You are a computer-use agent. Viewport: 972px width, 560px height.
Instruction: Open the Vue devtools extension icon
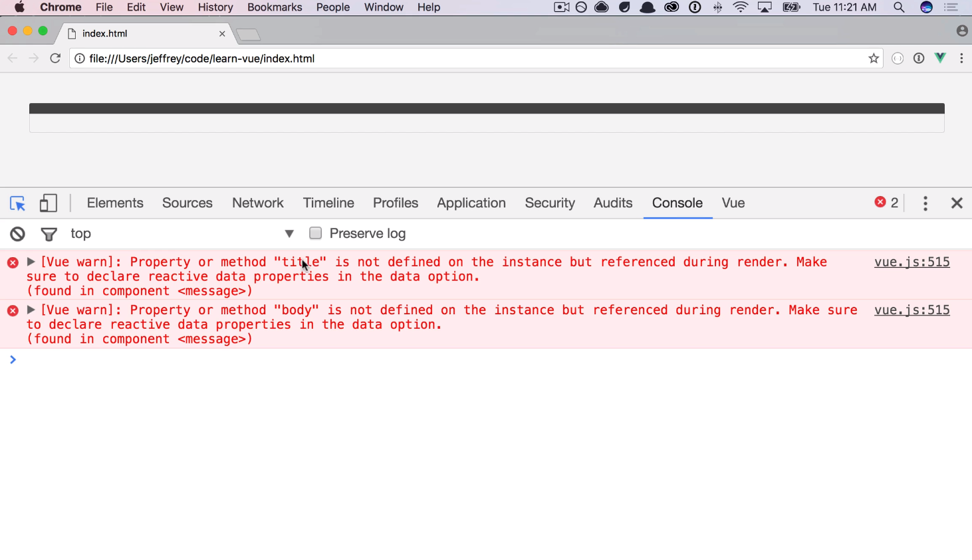pyautogui.click(x=940, y=58)
